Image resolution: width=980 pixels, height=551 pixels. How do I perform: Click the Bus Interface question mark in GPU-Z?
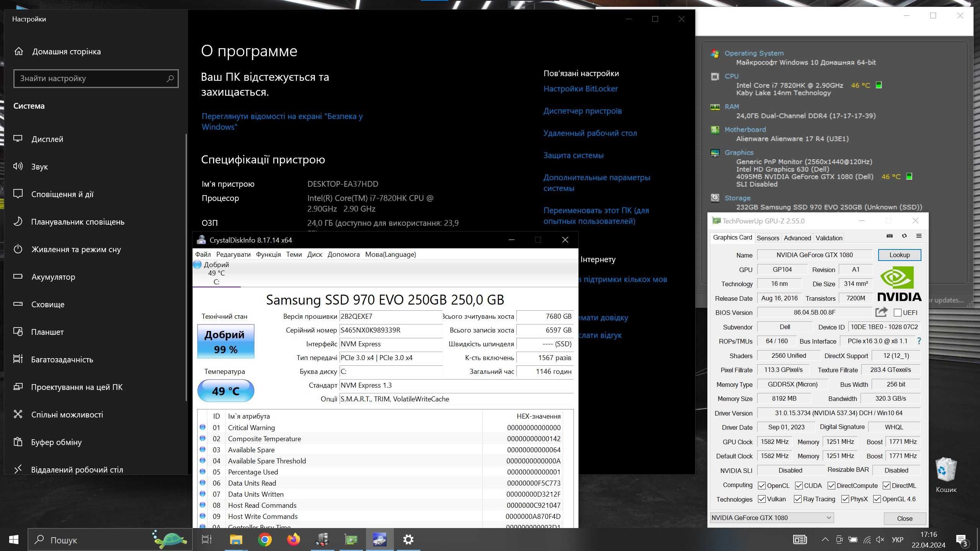coord(919,341)
